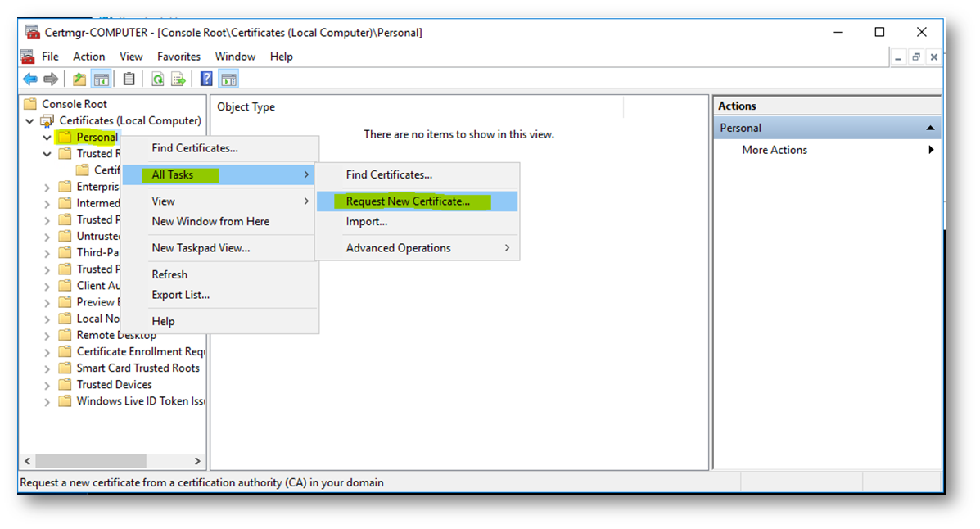This screenshot has width=980, height=529.
Task: Click More Actions in Actions pane
Action: (x=775, y=150)
